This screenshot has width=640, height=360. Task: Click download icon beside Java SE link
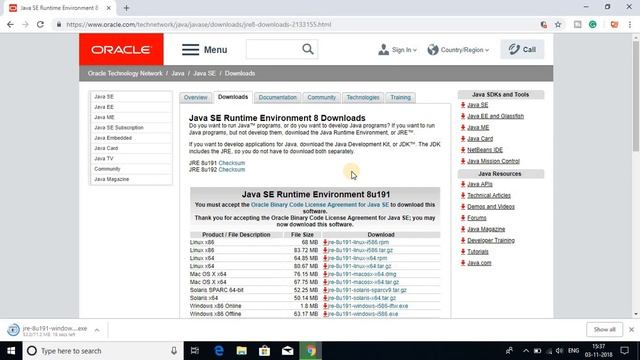(463, 105)
